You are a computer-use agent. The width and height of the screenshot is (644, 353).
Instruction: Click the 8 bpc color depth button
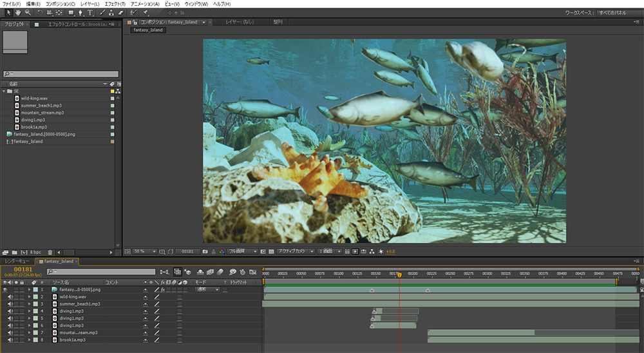coord(34,252)
